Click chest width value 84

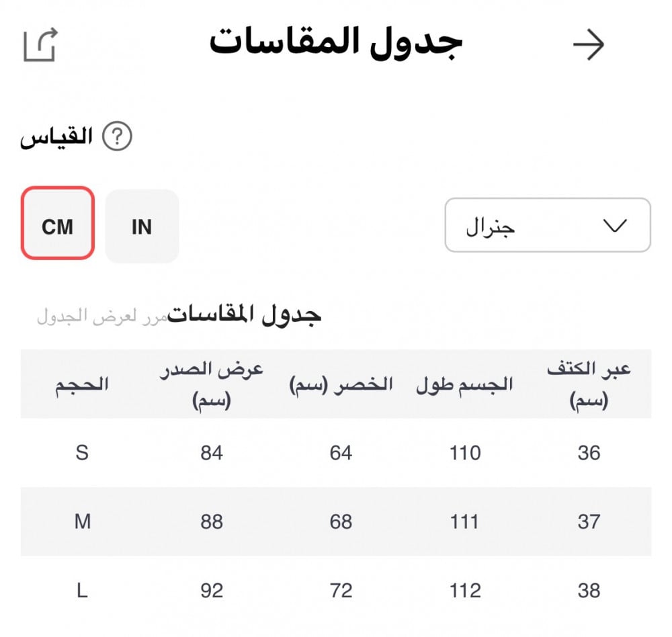pyautogui.click(x=212, y=453)
